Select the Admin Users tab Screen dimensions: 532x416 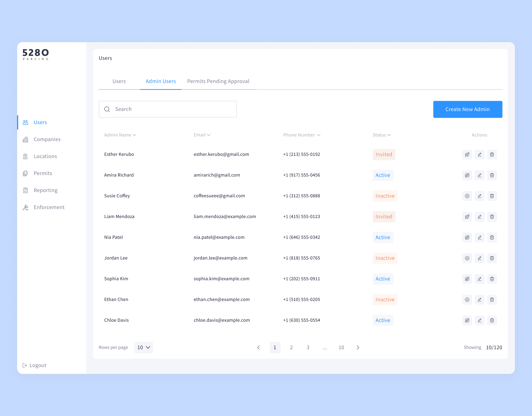pos(161,81)
